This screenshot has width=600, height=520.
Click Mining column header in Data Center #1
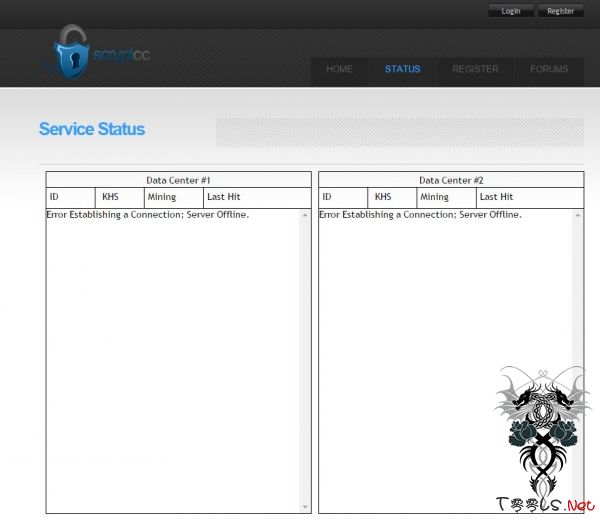click(x=161, y=197)
